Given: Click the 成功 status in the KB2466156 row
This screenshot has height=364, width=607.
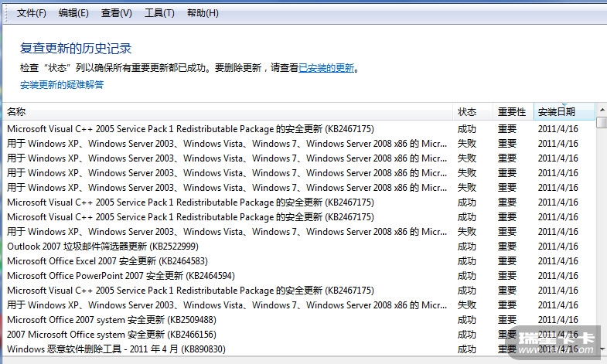Looking at the screenshot, I should pos(467,335).
